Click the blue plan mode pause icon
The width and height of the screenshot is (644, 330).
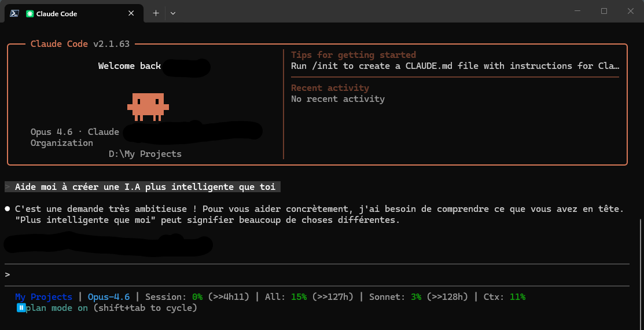point(21,308)
